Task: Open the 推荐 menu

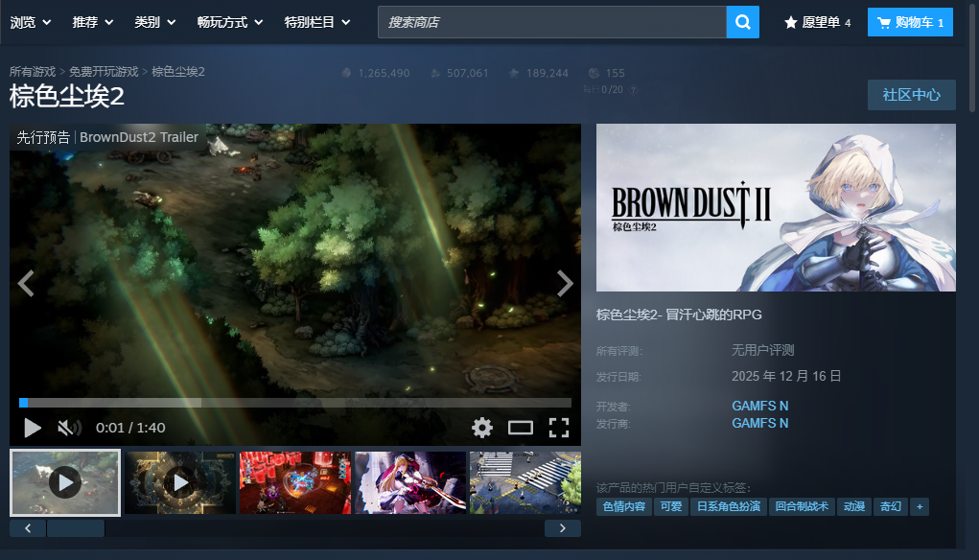Action: [x=93, y=22]
